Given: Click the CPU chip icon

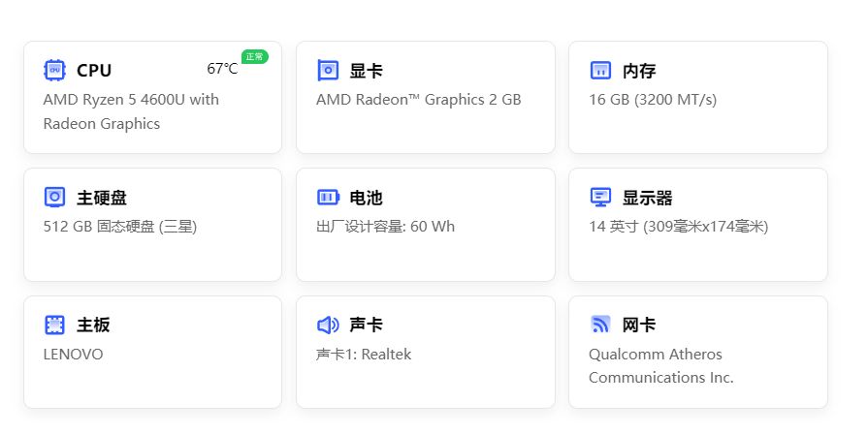Looking at the screenshot, I should 55,70.
